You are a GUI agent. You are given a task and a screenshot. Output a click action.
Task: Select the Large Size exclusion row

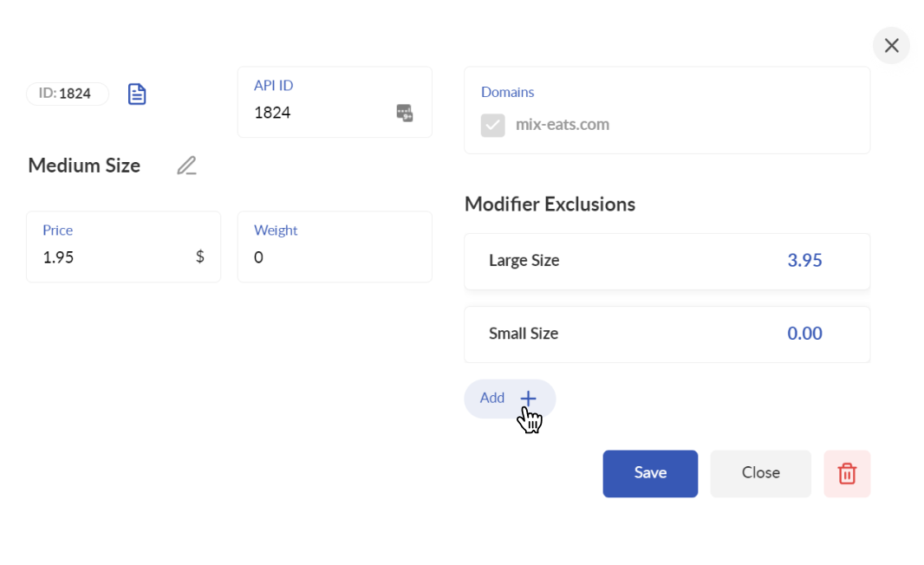(667, 261)
